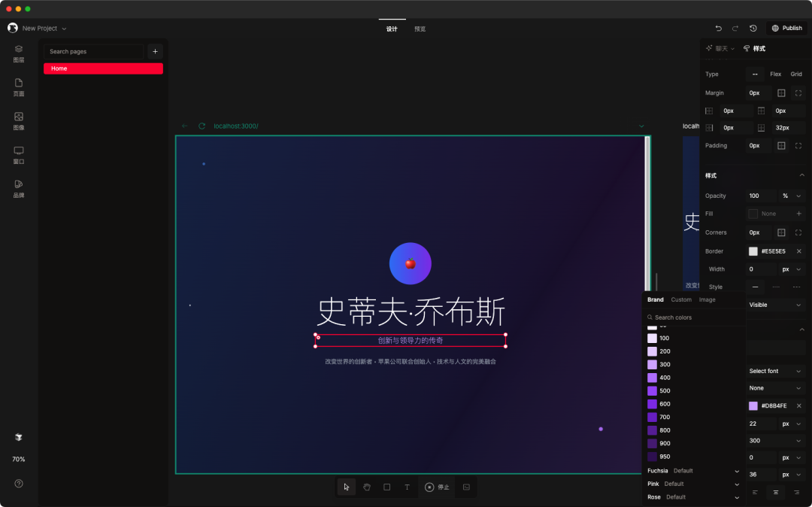Open the 窗口 windows panel icon

coord(19,155)
